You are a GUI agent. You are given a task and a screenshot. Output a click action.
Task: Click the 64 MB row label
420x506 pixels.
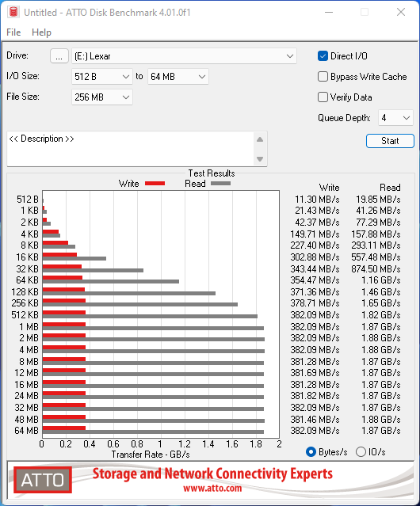point(26,431)
